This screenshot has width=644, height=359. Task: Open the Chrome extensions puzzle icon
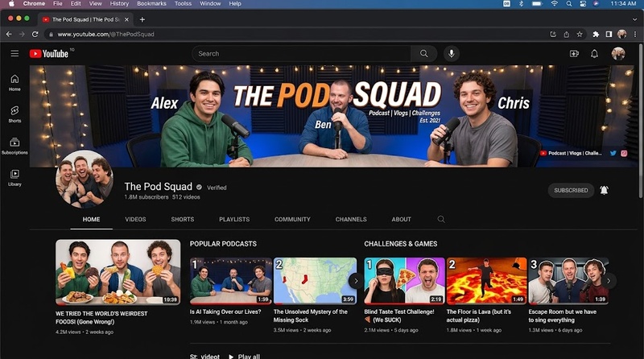coord(596,34)
